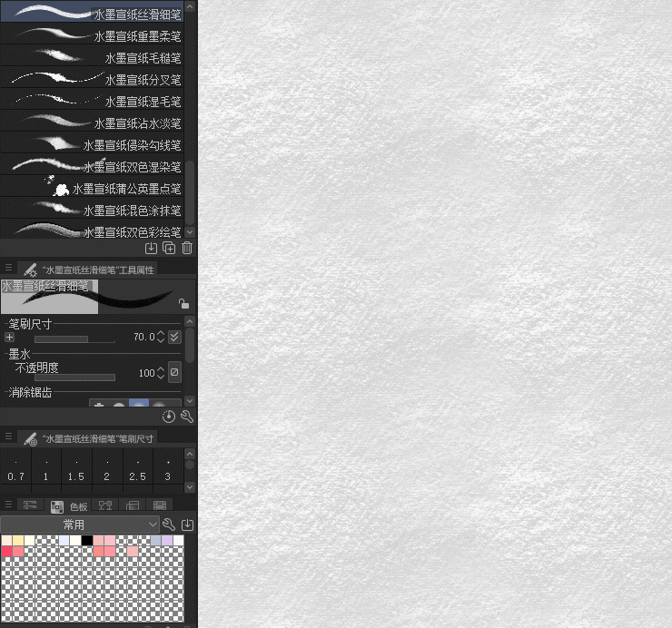Select the 水墨宣纸丝滑细笔 brush
The width and height of the screenshot is (672, 628).
point(92,13)
